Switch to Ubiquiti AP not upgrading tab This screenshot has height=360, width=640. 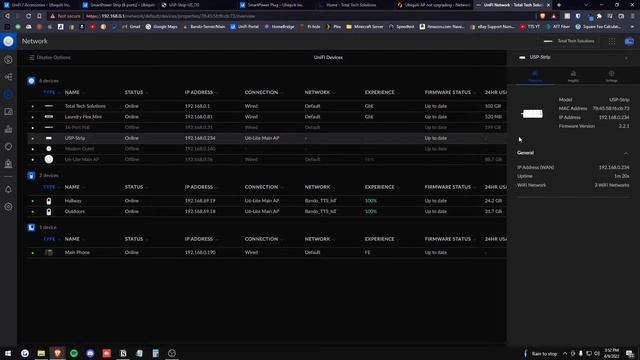coord(433,5)
